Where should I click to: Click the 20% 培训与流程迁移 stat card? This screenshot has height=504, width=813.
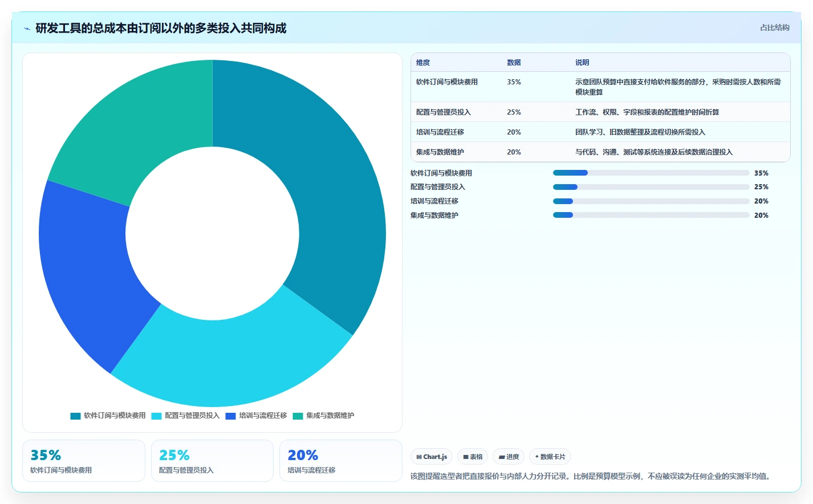click(341, 461)
